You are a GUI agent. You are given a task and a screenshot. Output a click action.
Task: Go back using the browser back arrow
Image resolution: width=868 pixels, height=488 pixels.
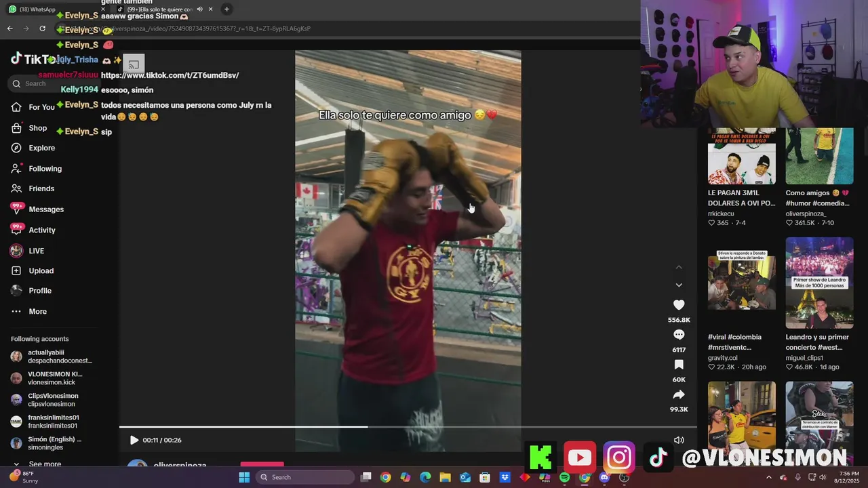tap(9, 28)
